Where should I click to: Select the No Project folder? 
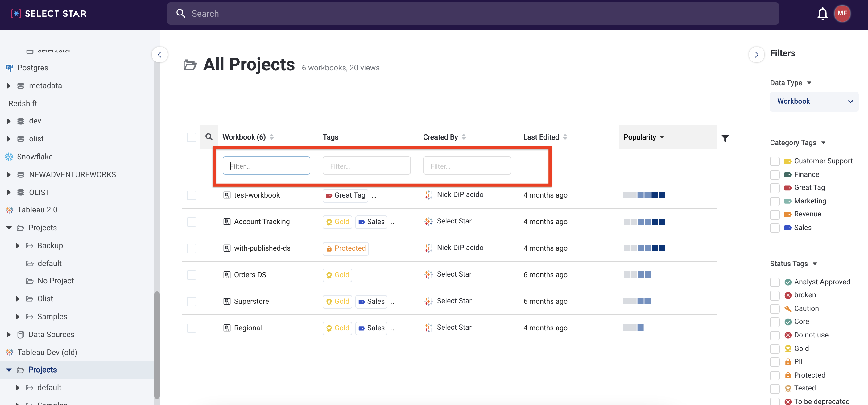(56, 281)
